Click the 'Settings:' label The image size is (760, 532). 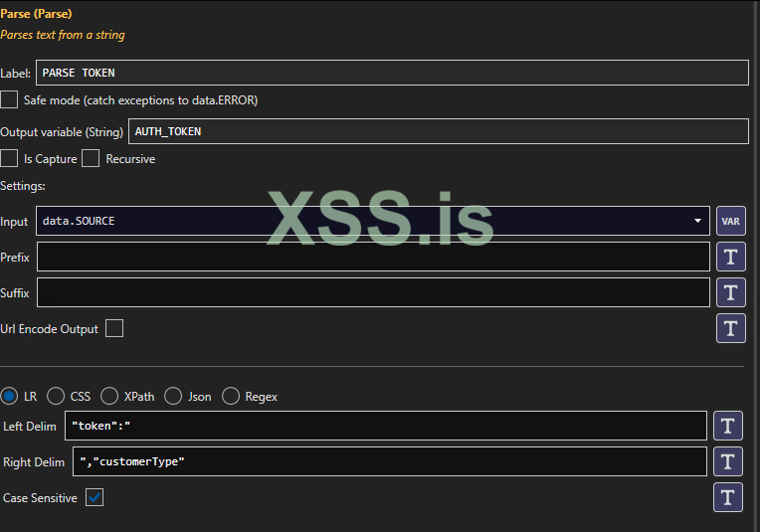coord(23,186)
